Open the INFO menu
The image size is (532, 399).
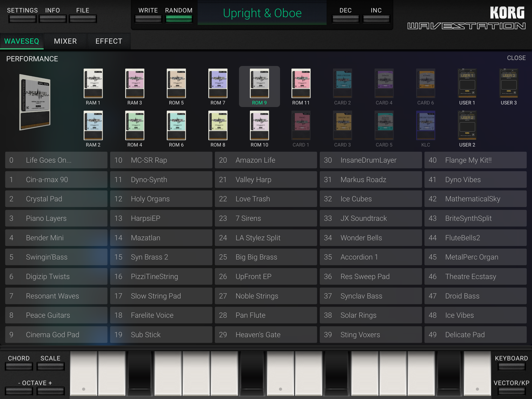(x=53, y=19)
